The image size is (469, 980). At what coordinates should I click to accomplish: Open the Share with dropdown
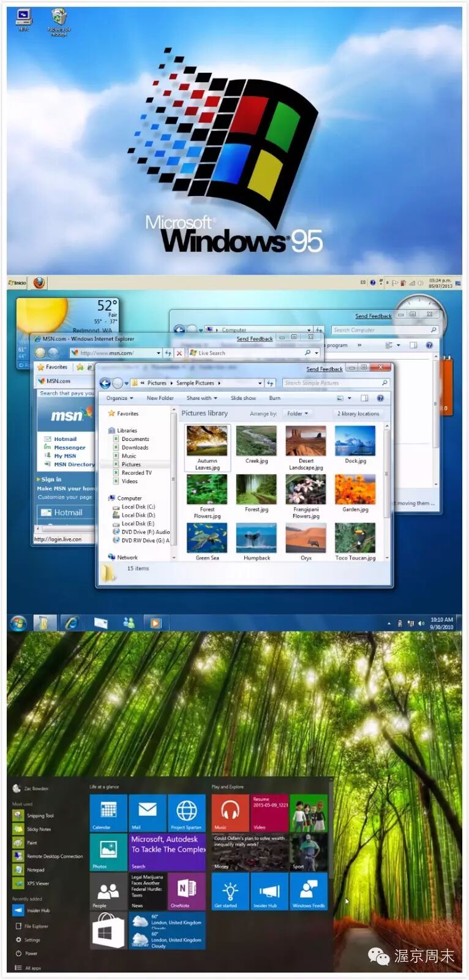pos(202,398)
